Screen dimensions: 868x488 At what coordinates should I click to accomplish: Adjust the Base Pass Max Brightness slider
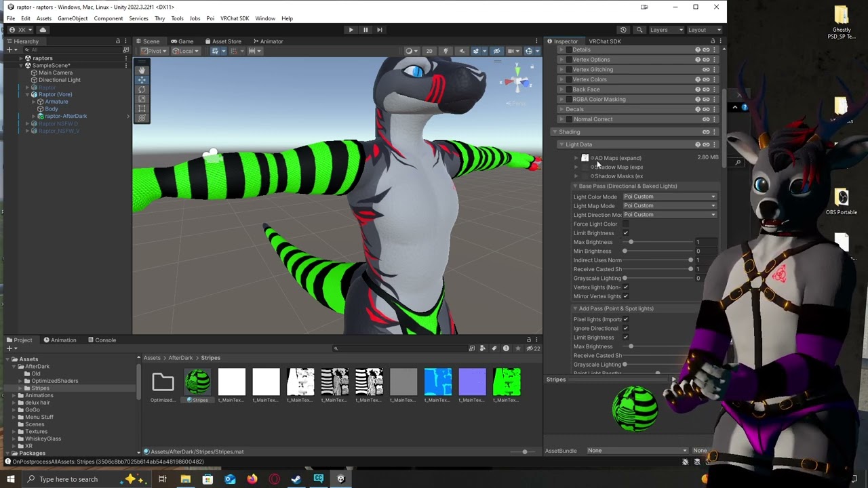click(658, 242)
